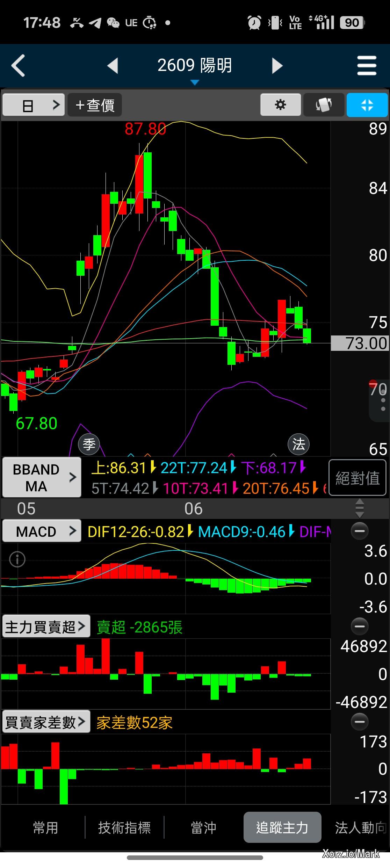Image resolution: width=390 pixels, height=868 pixels.
Task: Go to next stock with right triangle
Action: 277,65
